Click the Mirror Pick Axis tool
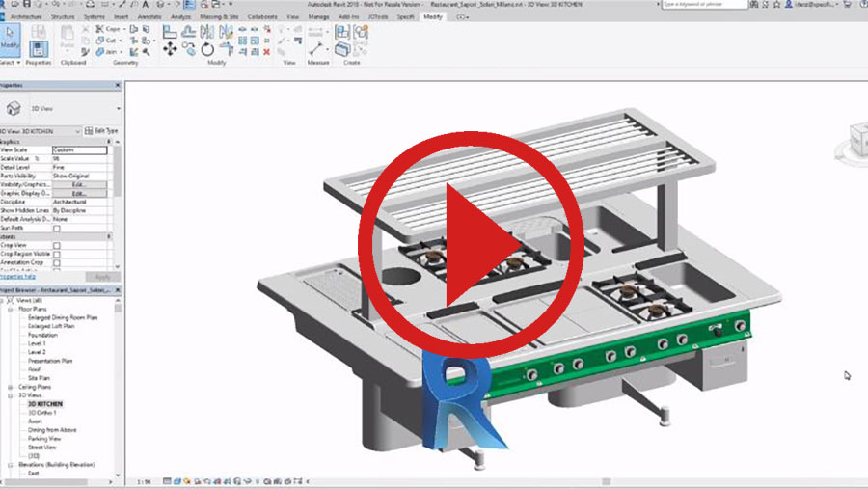Screen dimensions: 868x489 207,32
